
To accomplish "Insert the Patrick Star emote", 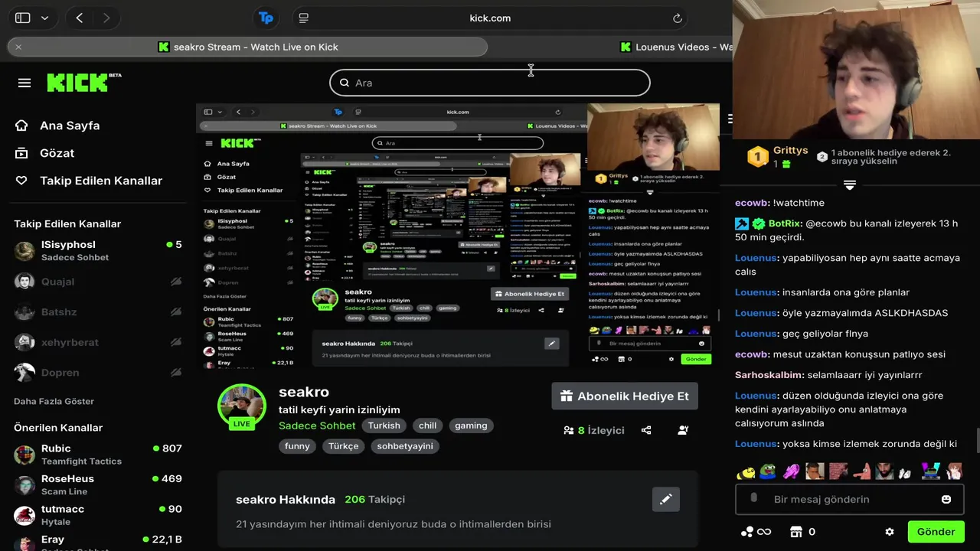I will point(861,471).
